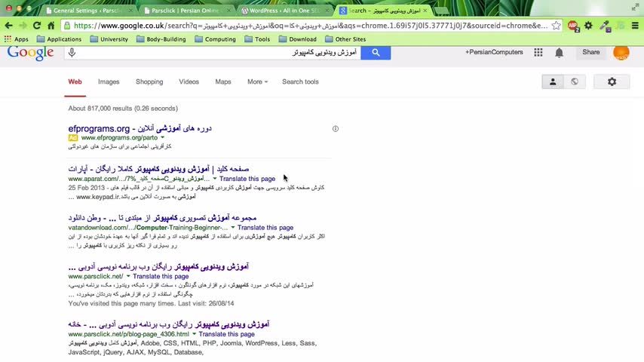Open the Computing bookmarks folder
Screen dimensions: 644x362
[x=215, y=39]
